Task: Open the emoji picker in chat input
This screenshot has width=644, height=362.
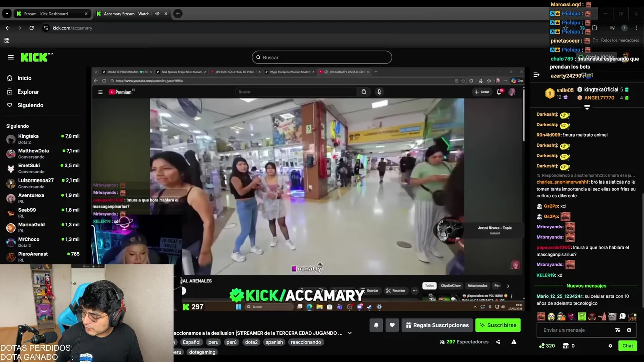Action: 629,330
